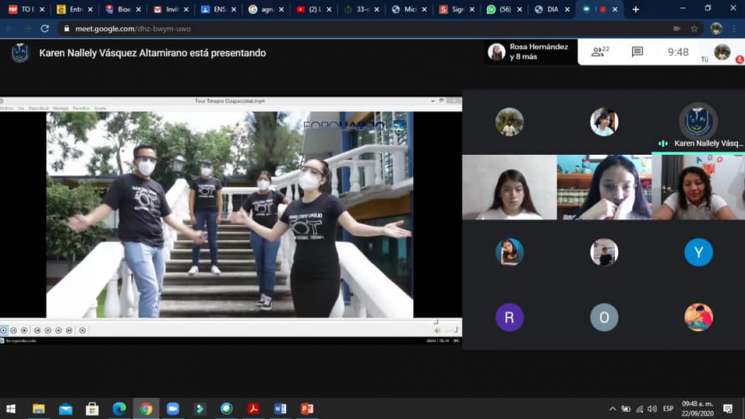Viewport: 745px width, 419px height.
Task: Click the Windows Start button
Action: [11, 409]
